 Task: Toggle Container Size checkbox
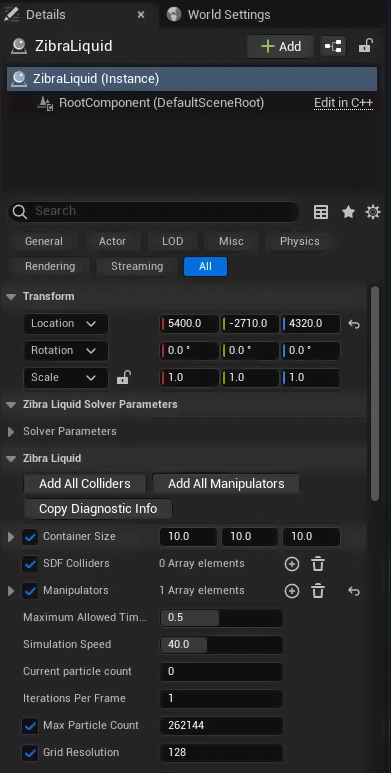[x=30, y=537]
